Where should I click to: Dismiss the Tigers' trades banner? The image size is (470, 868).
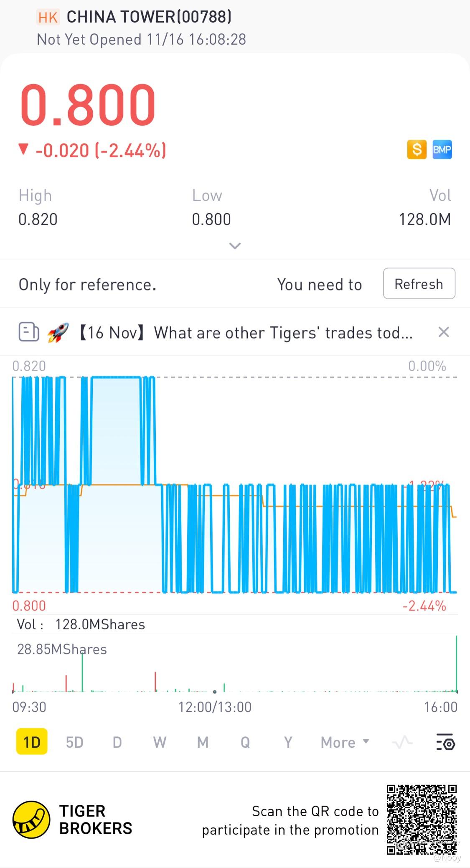tap(444, 332)
